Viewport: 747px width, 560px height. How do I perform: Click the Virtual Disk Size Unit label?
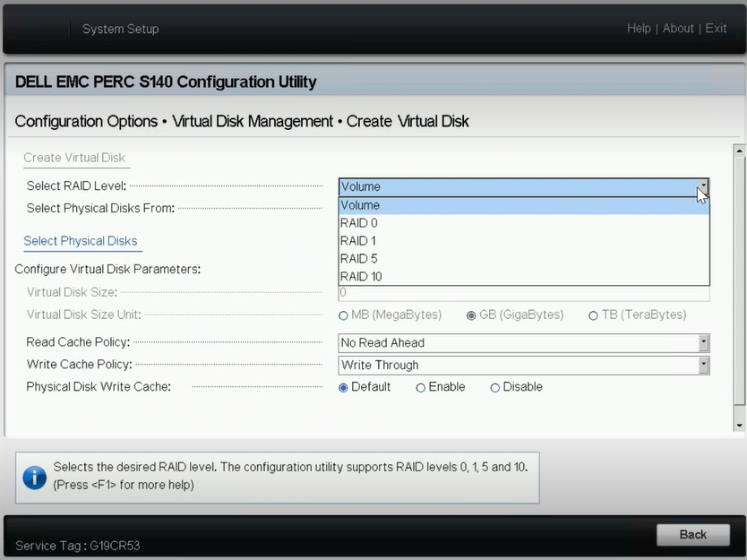[x=84, y=314]
